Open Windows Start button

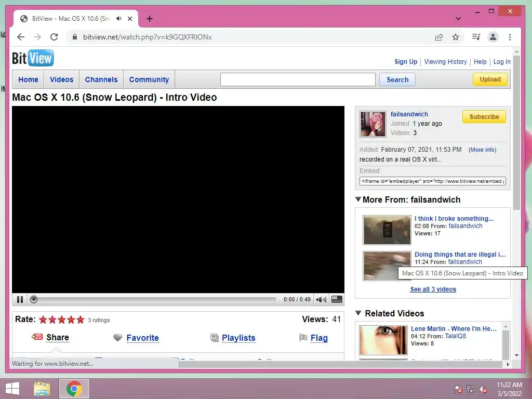point(12,389)
